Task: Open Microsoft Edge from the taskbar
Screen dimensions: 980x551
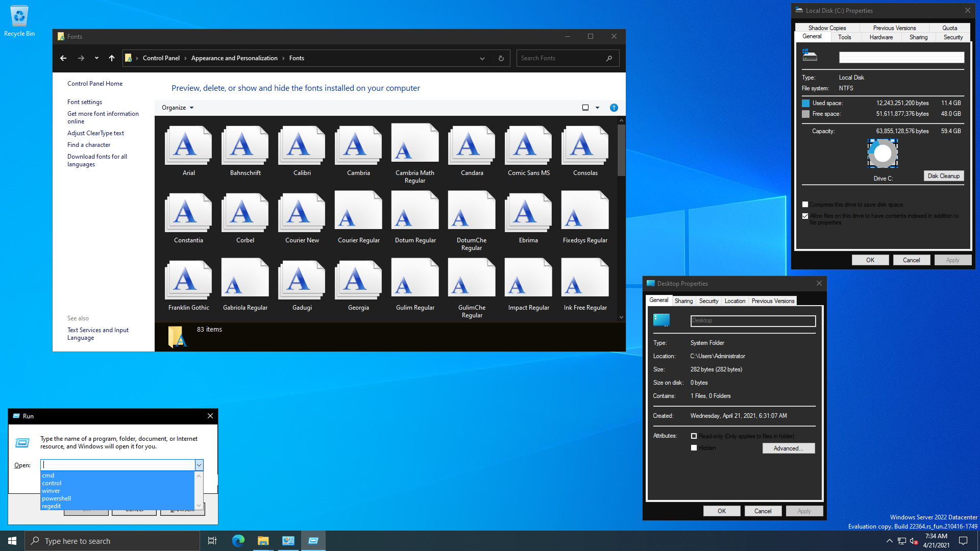Action: 238,541
